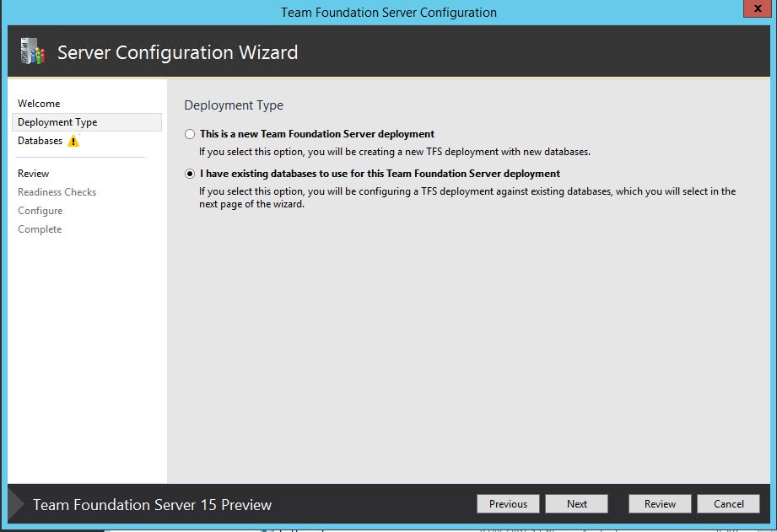Open the Welcome step in the sidebar
This screenshot has height=532, width=777.
click(39, 104)
